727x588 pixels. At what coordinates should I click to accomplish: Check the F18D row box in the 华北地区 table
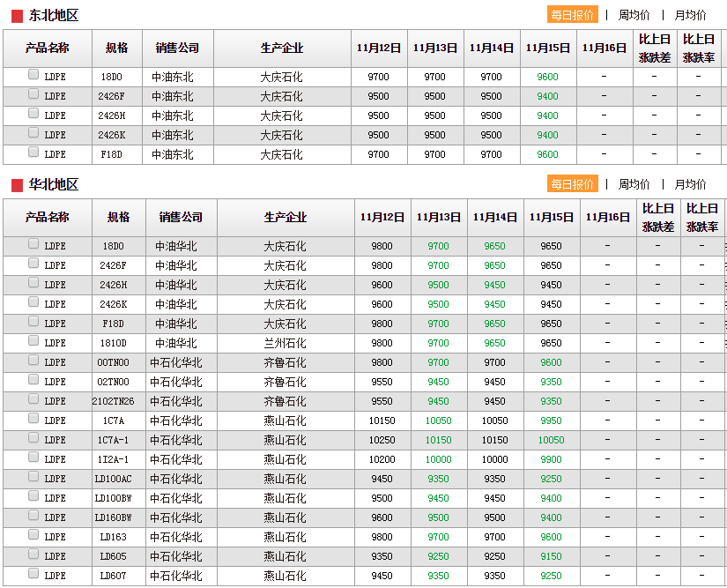coord(33,322)
